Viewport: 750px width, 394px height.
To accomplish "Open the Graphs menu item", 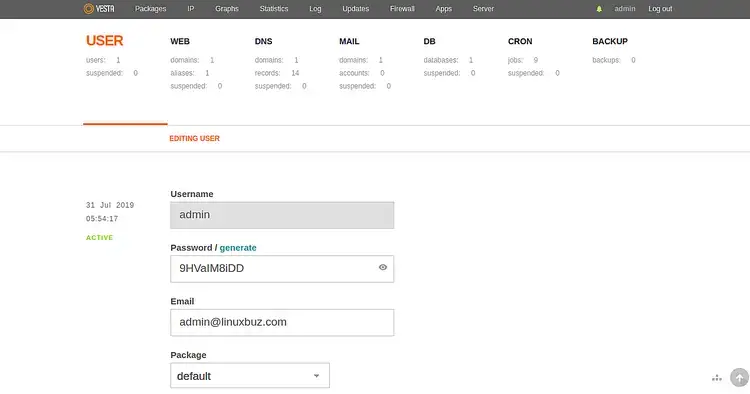I will [227, 9].
